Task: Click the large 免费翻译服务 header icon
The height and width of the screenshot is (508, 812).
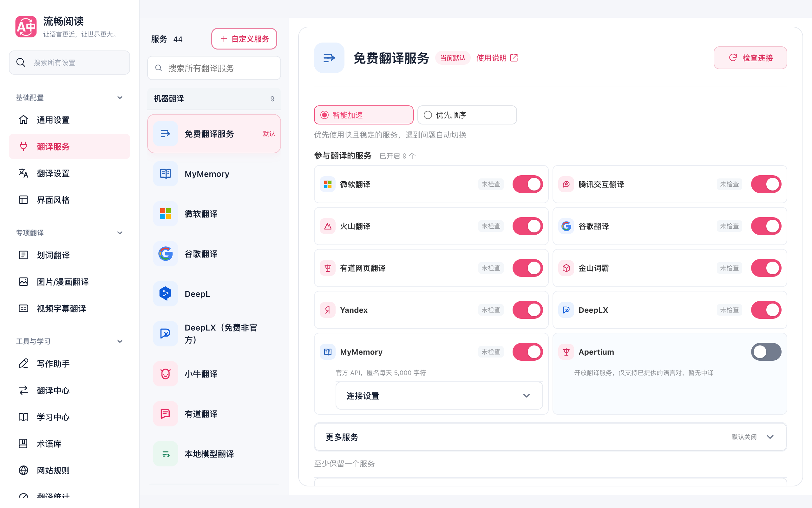Action: click(x=329, y=58)
